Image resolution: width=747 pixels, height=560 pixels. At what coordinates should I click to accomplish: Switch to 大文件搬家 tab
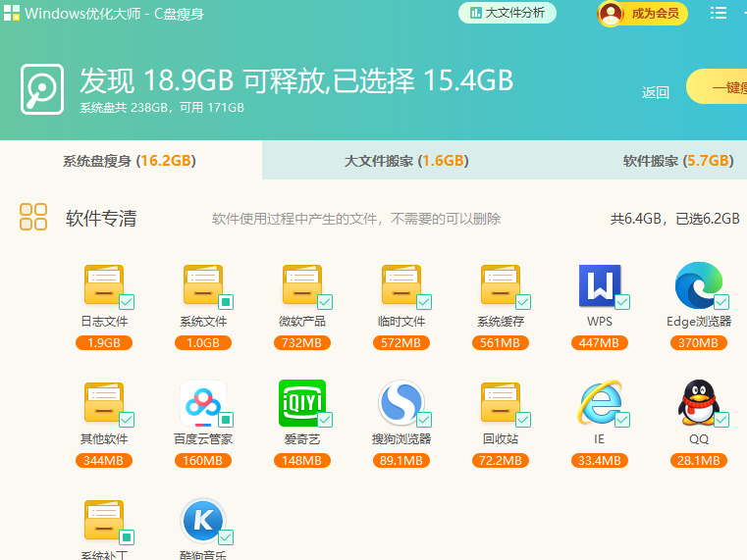pos(406,160)
